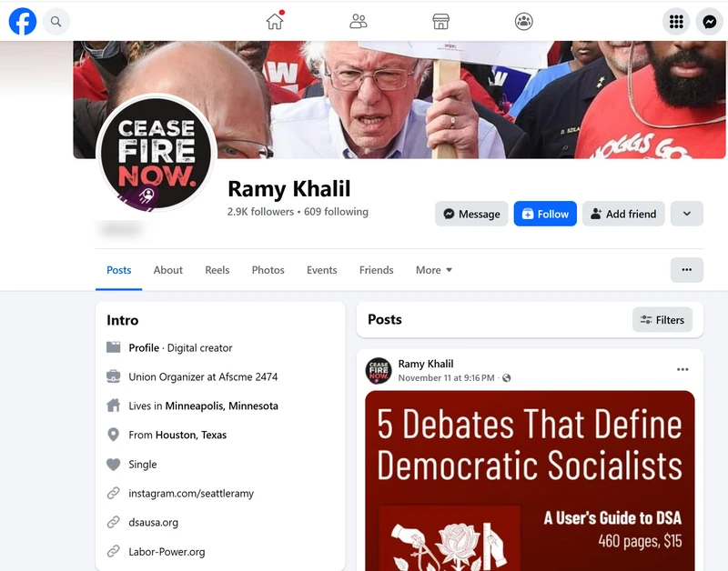The image size is (728, 571).
Task: Open the Groups icon in top bar
Action: (x=524, y=21)
